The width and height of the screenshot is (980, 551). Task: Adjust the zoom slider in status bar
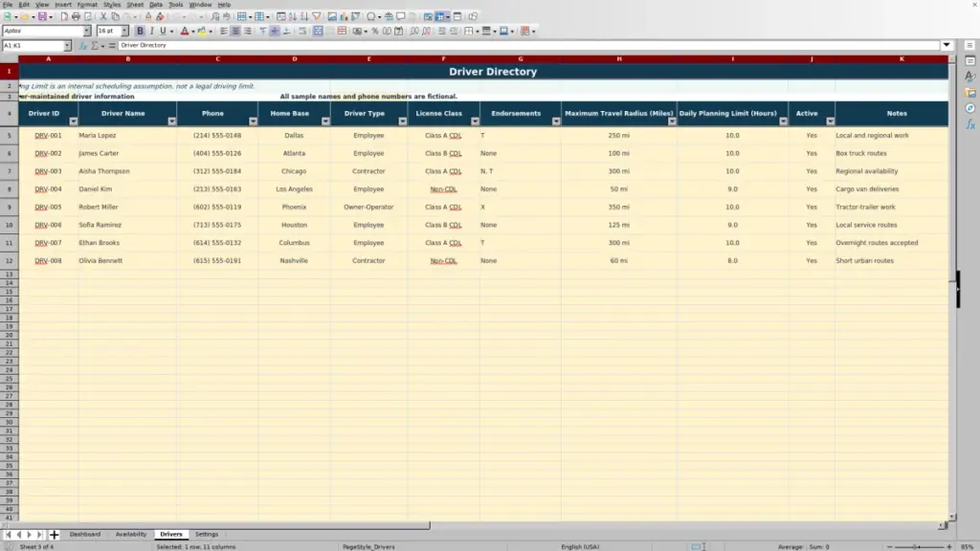pos(919,546)
